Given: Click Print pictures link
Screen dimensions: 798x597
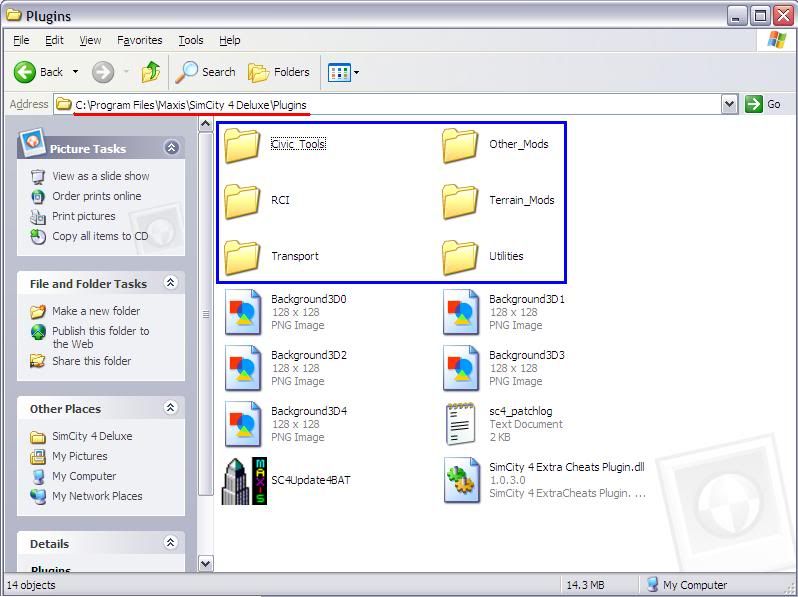Looking at the screenshot, I should 83,216.
